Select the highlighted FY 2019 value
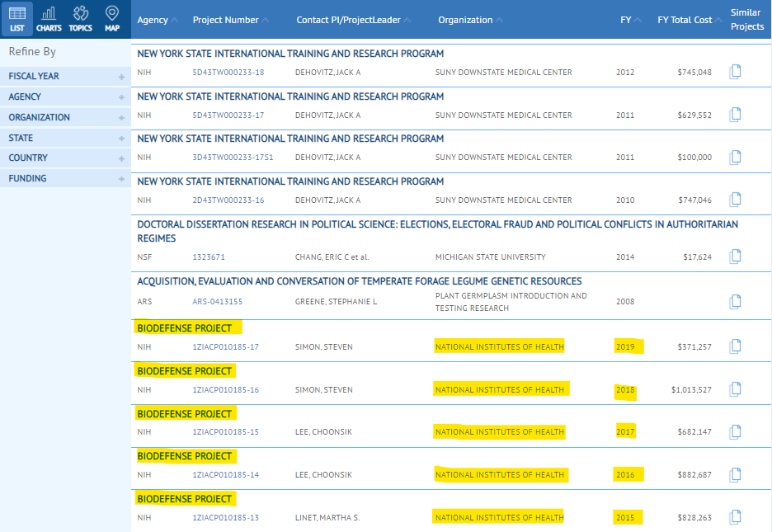 click(x=625, y=347)
